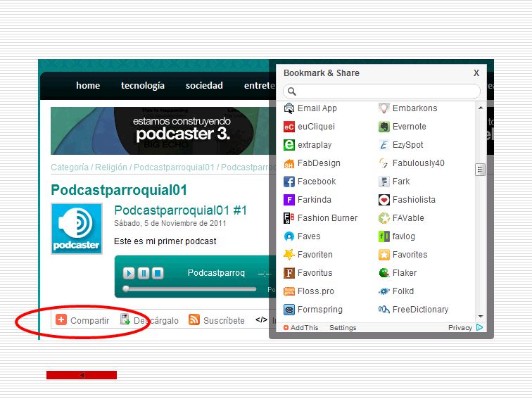532x399 pixels.
Task: Click the Descárgalo download link
Action: (149, 320)
